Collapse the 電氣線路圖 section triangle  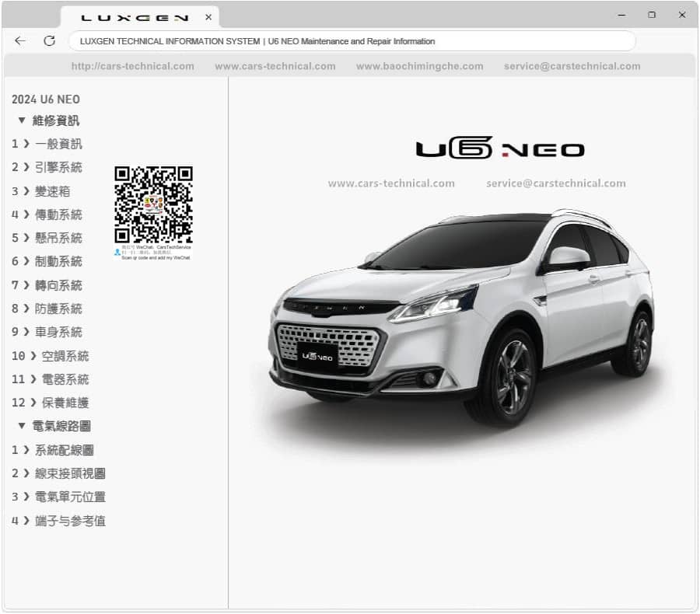(x=22, y=426)
